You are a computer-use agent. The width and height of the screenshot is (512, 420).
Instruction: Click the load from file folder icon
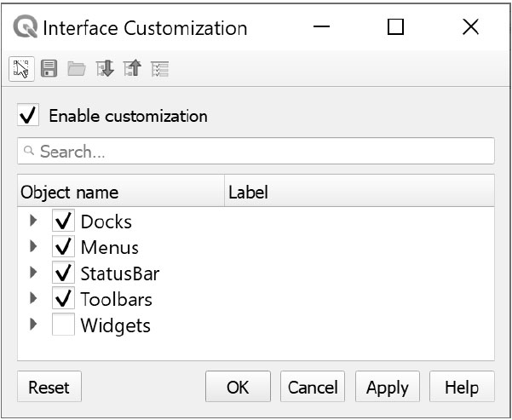(77, 69)
